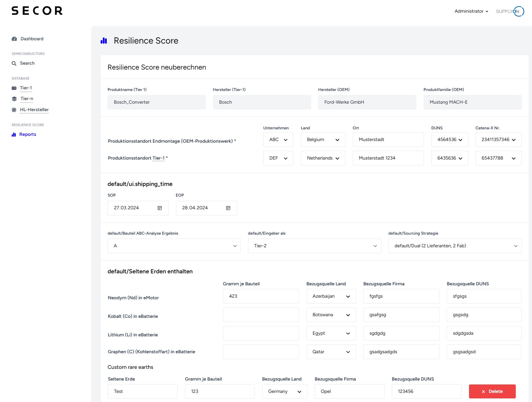Click the Reports bar chart icon
This screenshot has width=532, height=402.
14,135
